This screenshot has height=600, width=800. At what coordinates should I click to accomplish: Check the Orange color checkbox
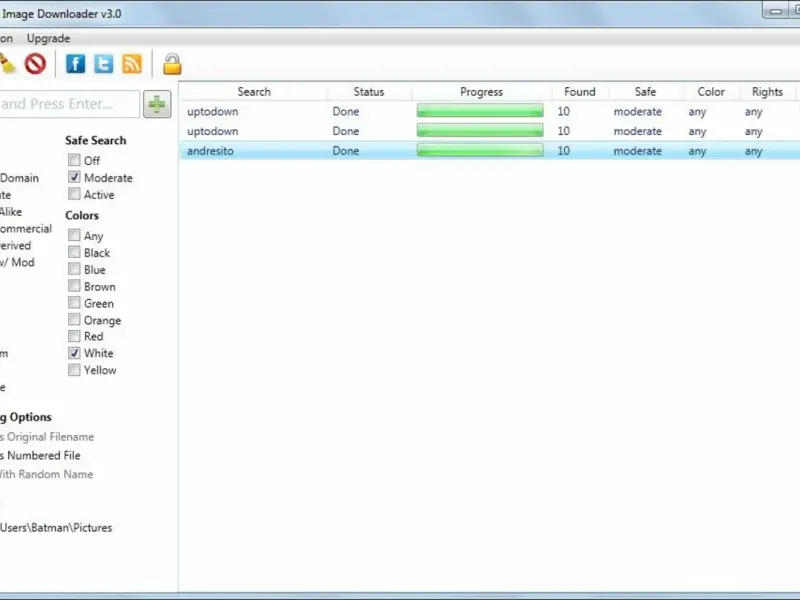[74, 319]
